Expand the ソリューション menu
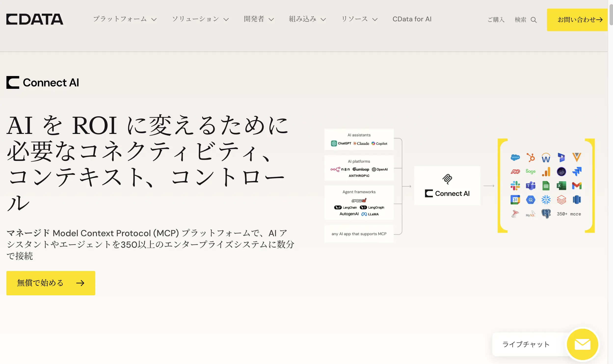 pyautogui.click(x=200, y=19)
